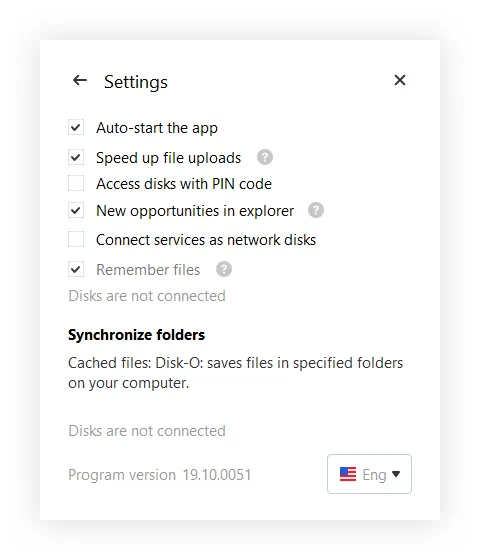Click the Connect services as network disks label

[206, 240]
